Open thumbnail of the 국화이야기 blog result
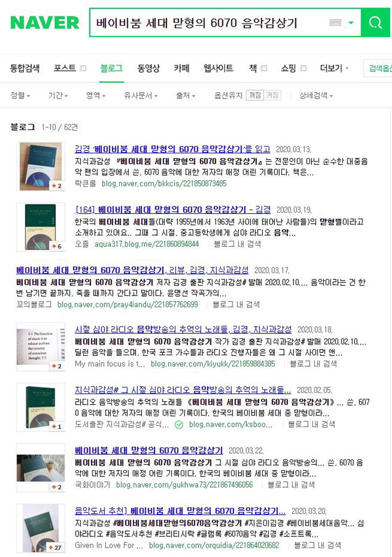The width and height of the screenshot is (392, 557). click(x=41, y=467)
